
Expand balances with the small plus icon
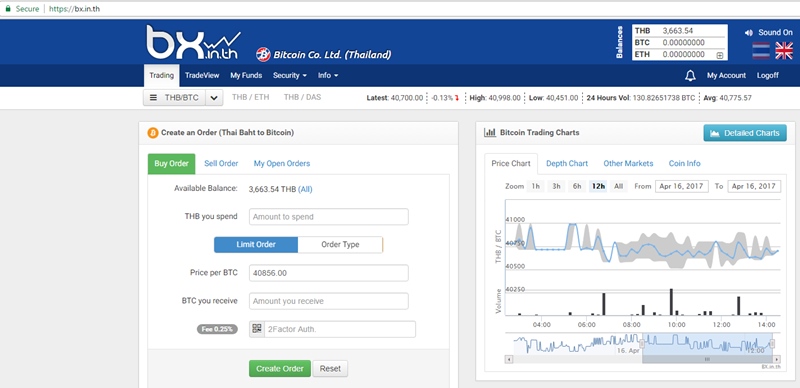click(719, 55)
